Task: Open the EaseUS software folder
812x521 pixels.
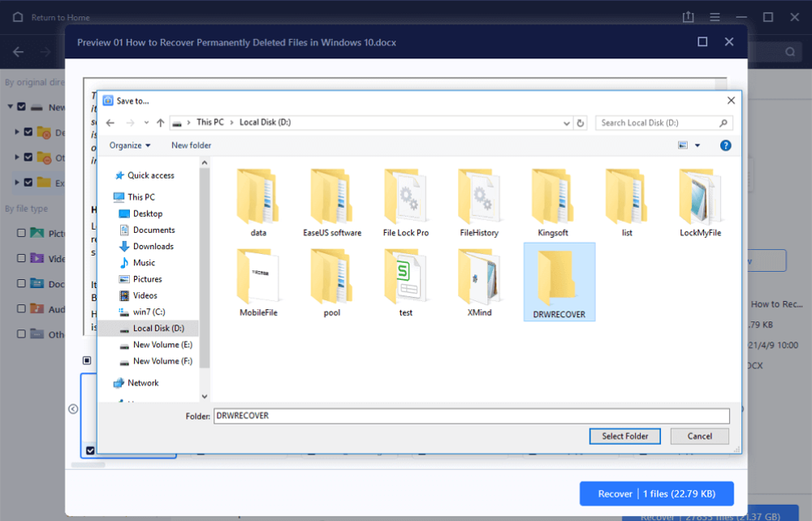Action: click(332, 203)
